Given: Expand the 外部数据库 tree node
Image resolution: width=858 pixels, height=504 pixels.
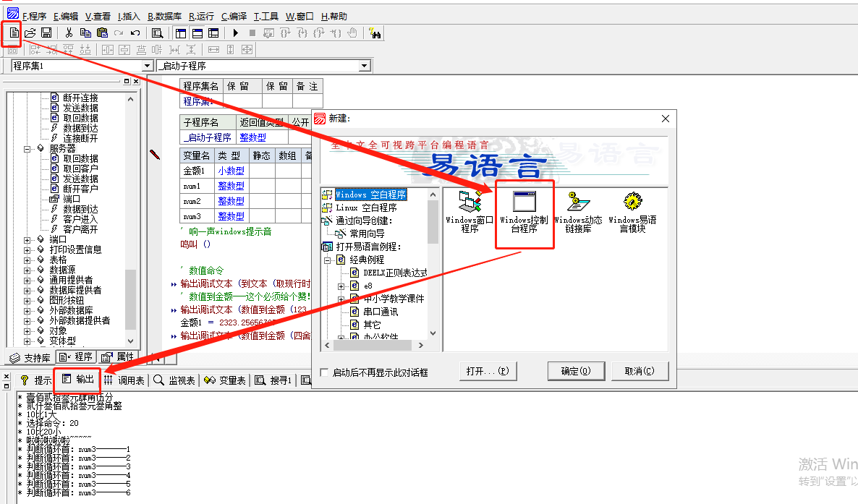Looking at the screenshot, I should point(27,311).
